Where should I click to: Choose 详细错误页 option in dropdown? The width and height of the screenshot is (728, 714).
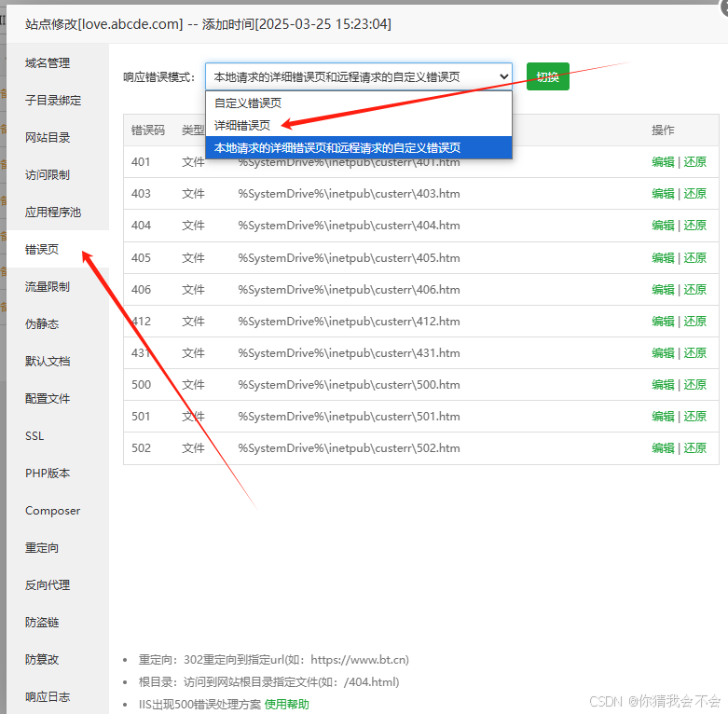(x=359, y=125)
